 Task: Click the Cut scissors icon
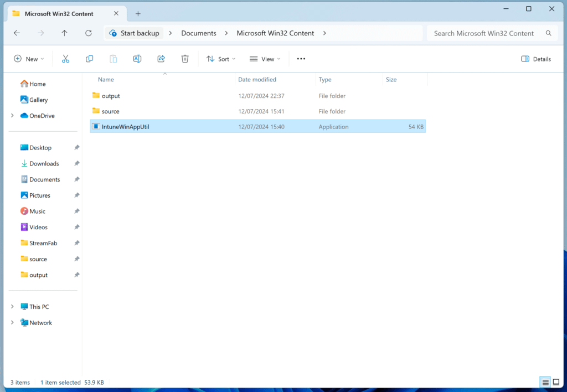[x=65, y=59]
